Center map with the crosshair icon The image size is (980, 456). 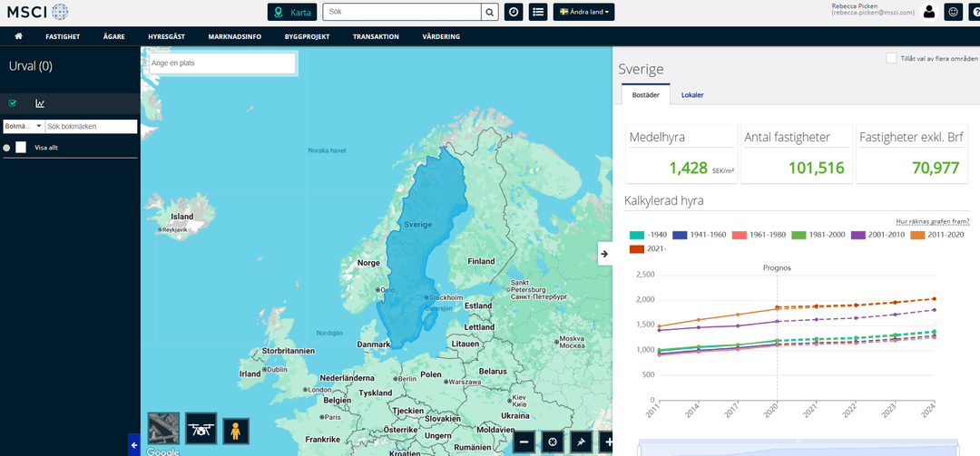point(551,441)
